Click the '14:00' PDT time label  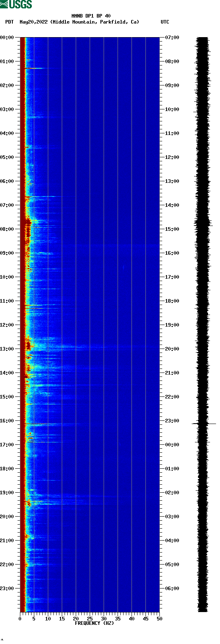pos(7,373)
